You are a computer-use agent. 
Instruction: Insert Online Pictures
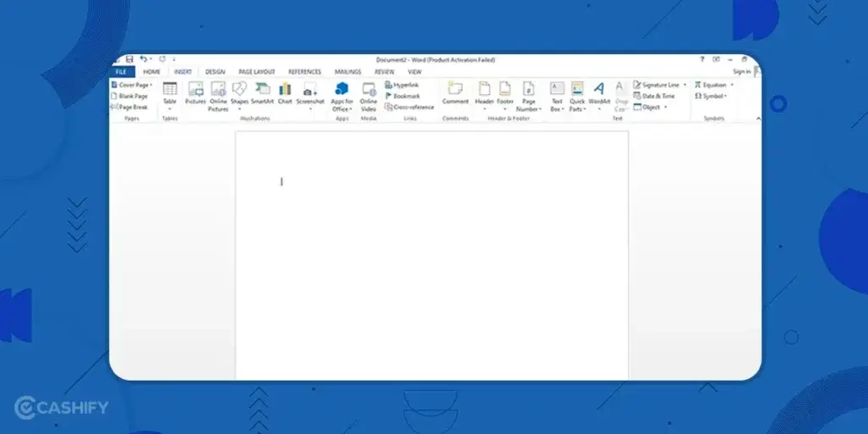coord(218,97)
